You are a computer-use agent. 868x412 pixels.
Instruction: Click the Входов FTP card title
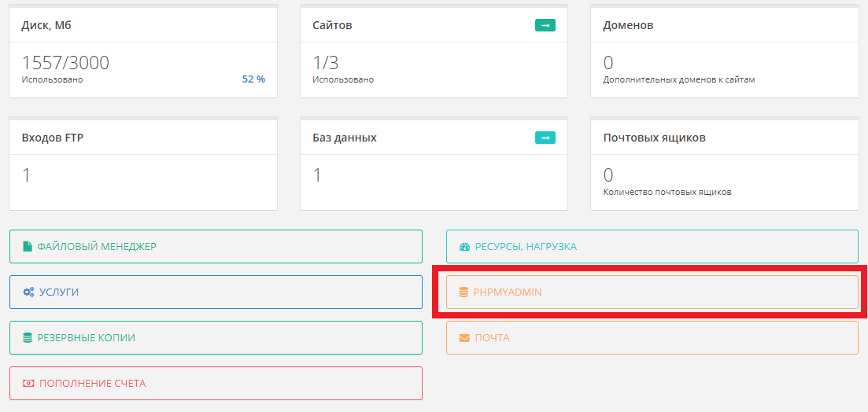click(53, 138)
